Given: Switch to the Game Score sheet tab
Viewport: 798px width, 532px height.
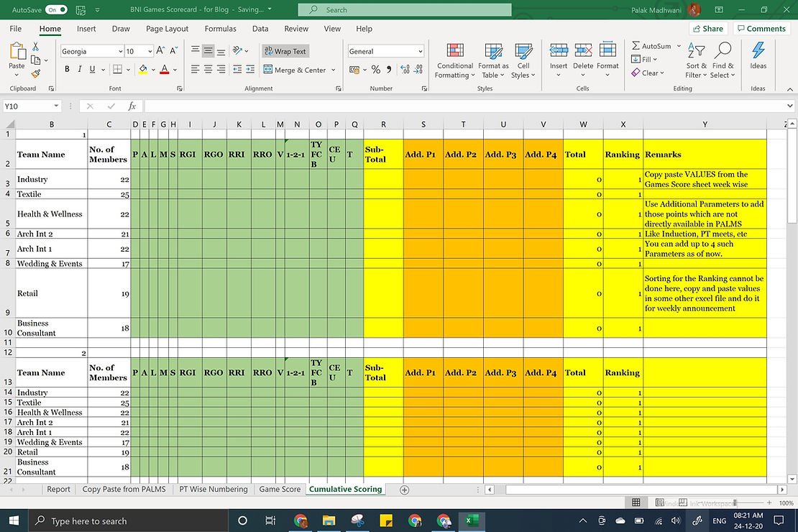Looking at the screenshot, I should tap(280, 490).
